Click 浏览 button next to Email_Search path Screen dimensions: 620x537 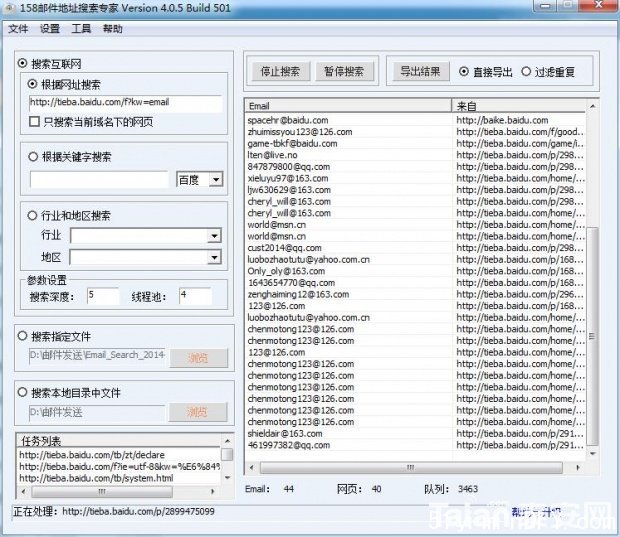pyautogui.click(x=199, y=357)
